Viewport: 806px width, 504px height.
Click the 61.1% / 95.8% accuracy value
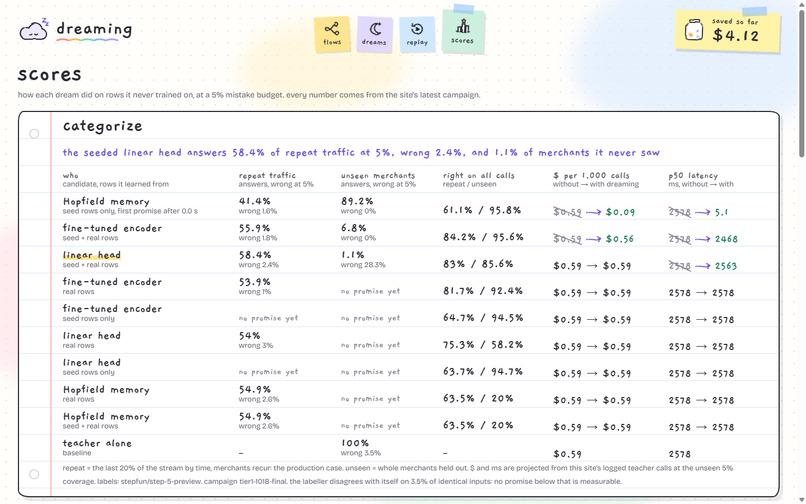coord(482,210)
